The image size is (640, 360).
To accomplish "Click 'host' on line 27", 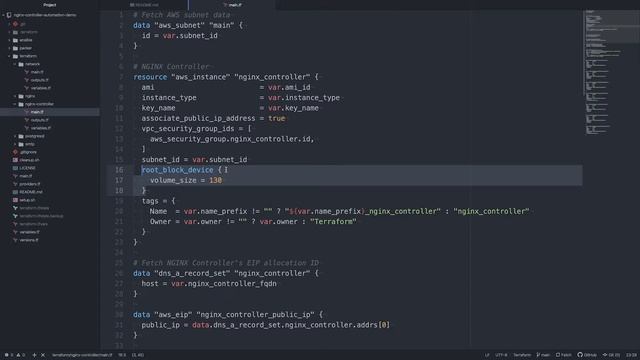I will click(x=150, y=283).
